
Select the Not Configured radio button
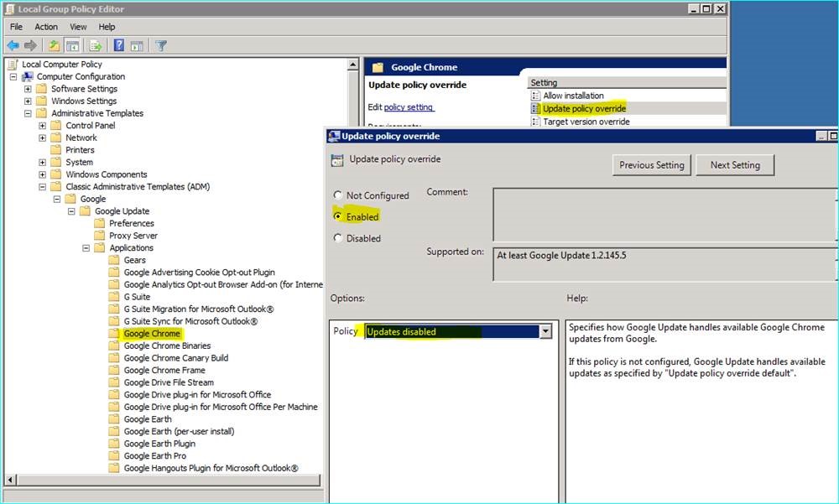click(337, 195)
